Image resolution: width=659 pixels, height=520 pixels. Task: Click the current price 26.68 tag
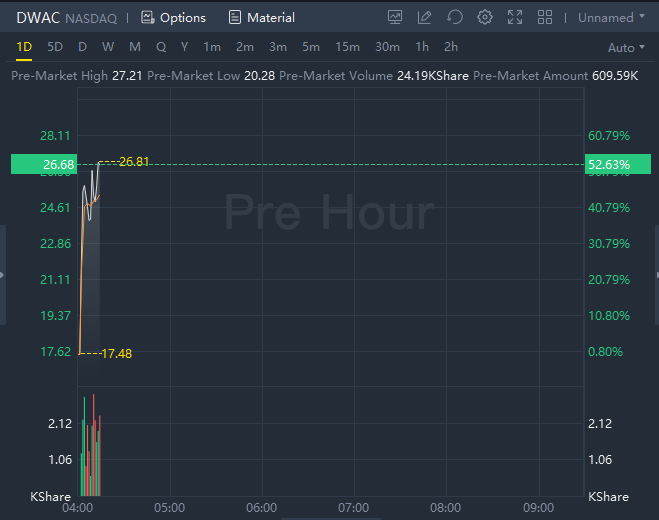(x=44, y=164)
